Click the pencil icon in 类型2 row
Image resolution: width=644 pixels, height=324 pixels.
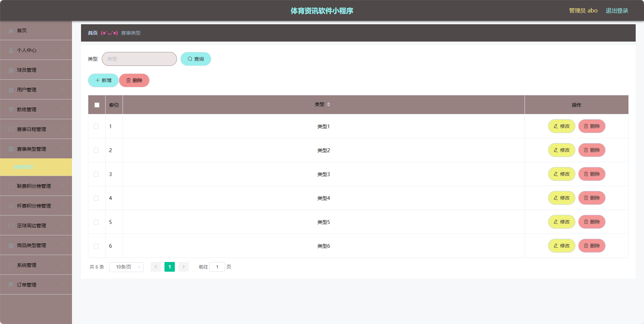click(556, 150)
